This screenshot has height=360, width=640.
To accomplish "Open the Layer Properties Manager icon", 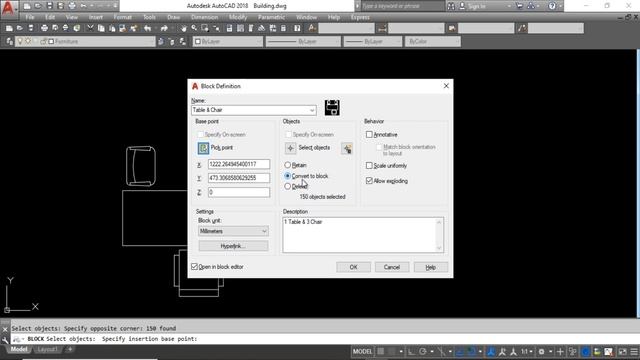I will tap(9, 41).
